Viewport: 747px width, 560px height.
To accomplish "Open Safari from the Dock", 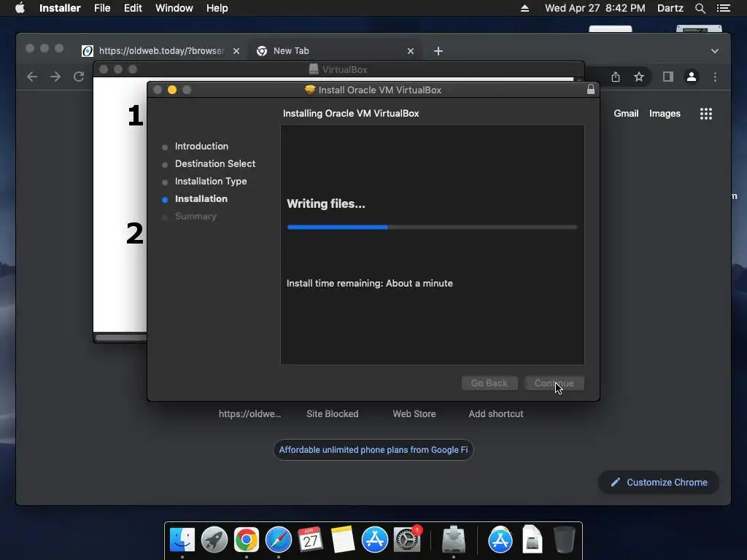I will tap(278, 540).
